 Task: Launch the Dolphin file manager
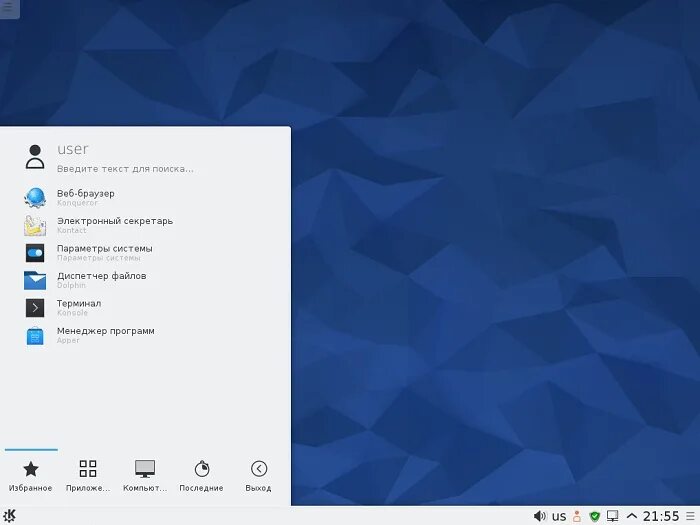tap(147, 280)
